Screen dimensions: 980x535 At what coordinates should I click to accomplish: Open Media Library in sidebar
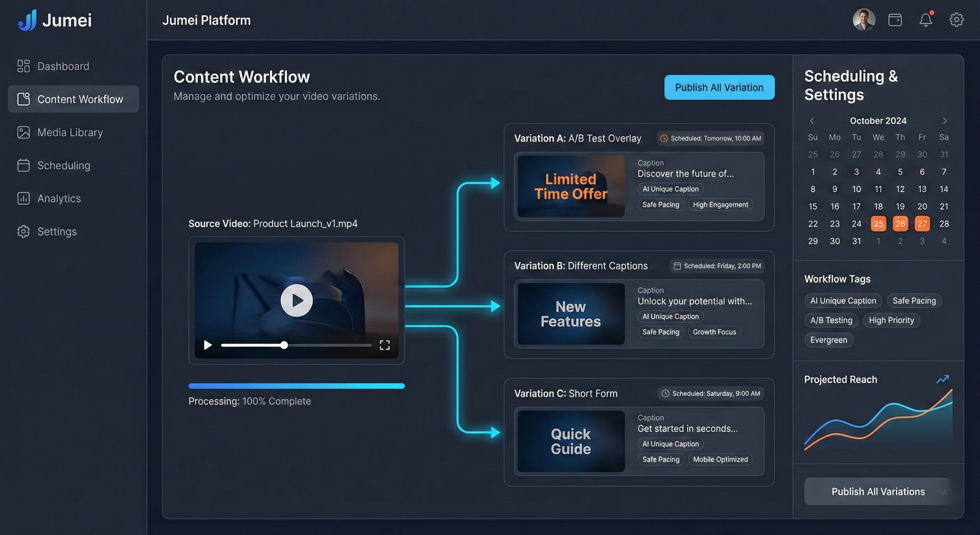70,132
